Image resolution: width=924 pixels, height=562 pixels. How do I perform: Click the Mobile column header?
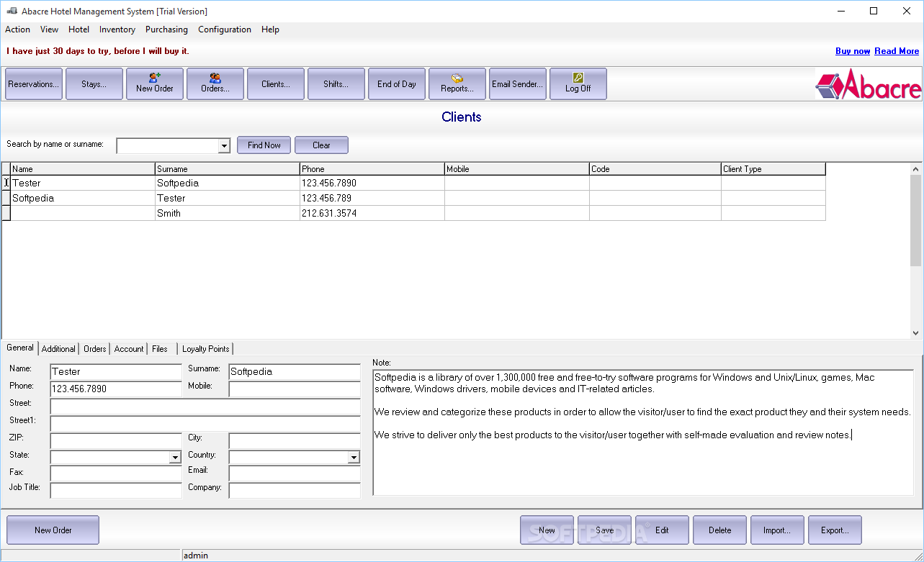point(517,169)
